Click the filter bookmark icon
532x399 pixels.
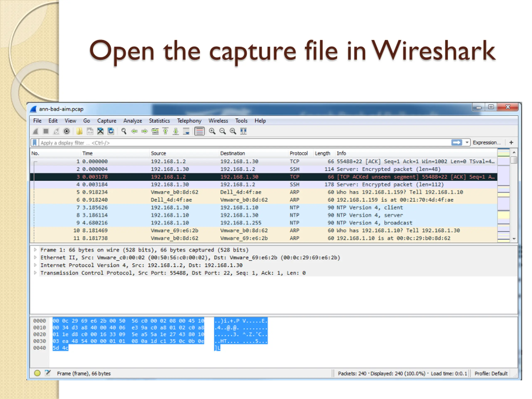(35, 143)
